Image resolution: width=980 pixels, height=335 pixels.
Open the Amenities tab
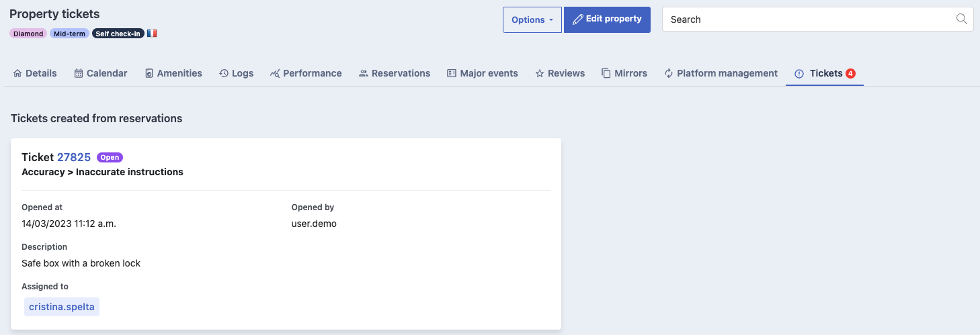point(173,73)
